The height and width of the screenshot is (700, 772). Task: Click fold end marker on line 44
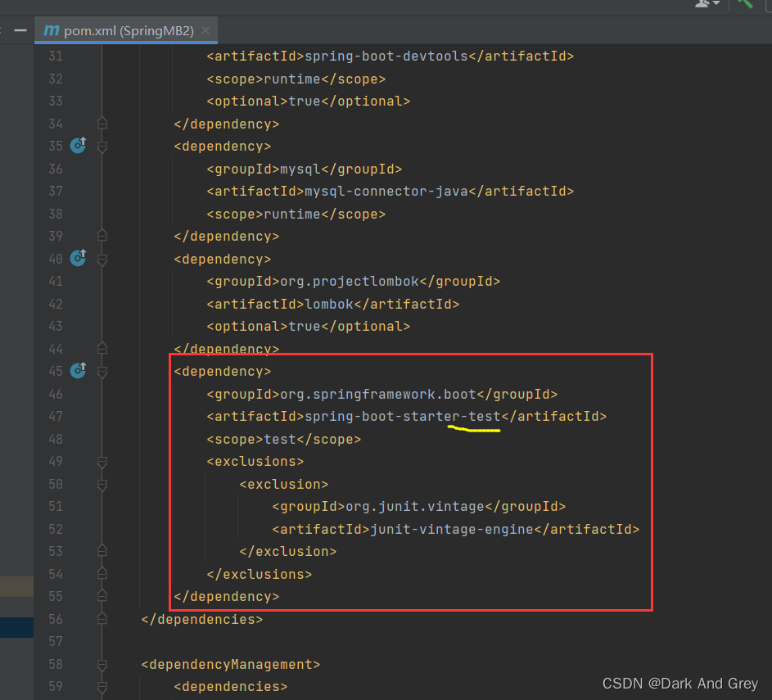[x=102, y=348]
